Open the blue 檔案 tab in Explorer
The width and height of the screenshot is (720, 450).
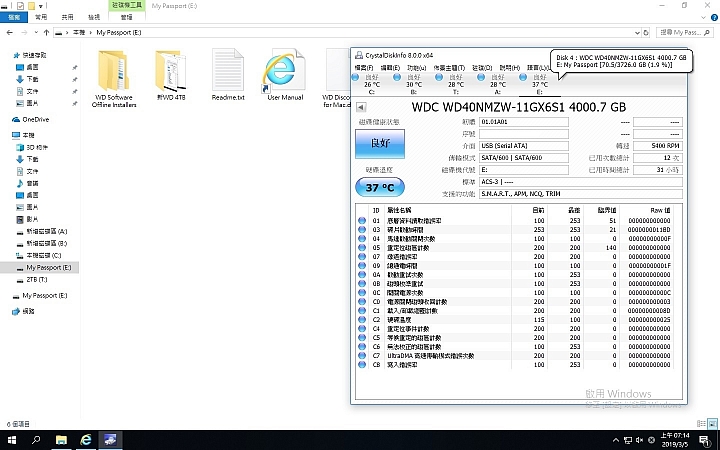click(14, 17)
